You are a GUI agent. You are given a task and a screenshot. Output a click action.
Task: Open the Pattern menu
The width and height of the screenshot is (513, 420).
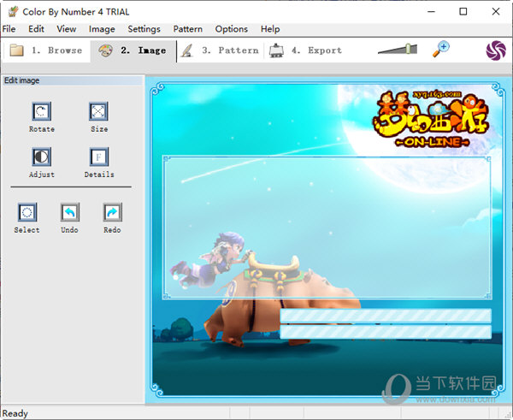click(187, 29)
